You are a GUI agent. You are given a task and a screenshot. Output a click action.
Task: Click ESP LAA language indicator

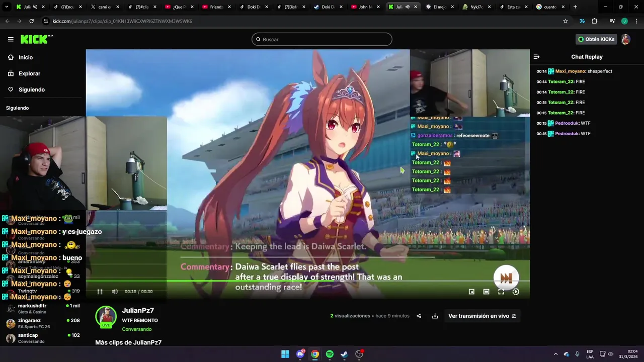590,354
